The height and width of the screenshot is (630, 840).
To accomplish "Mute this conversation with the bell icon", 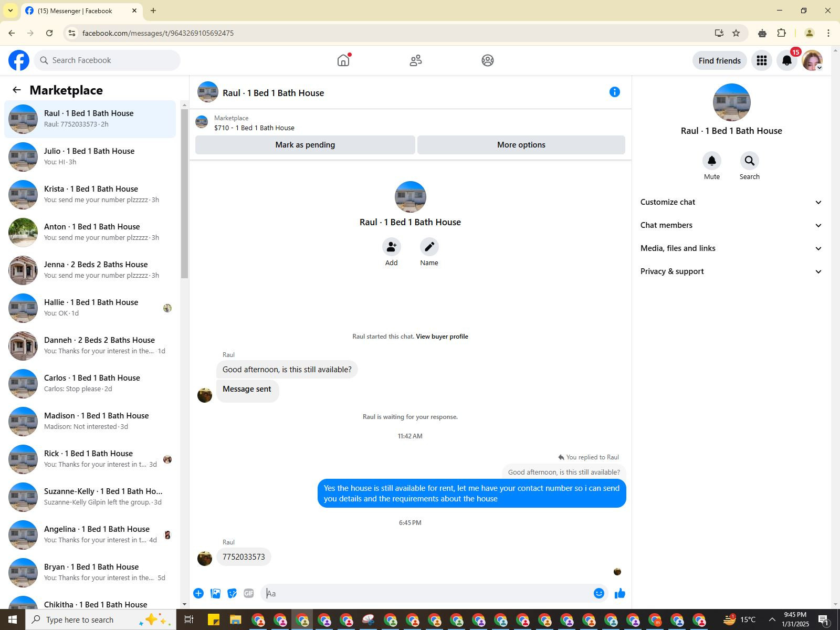I will (x=712, y=161).
